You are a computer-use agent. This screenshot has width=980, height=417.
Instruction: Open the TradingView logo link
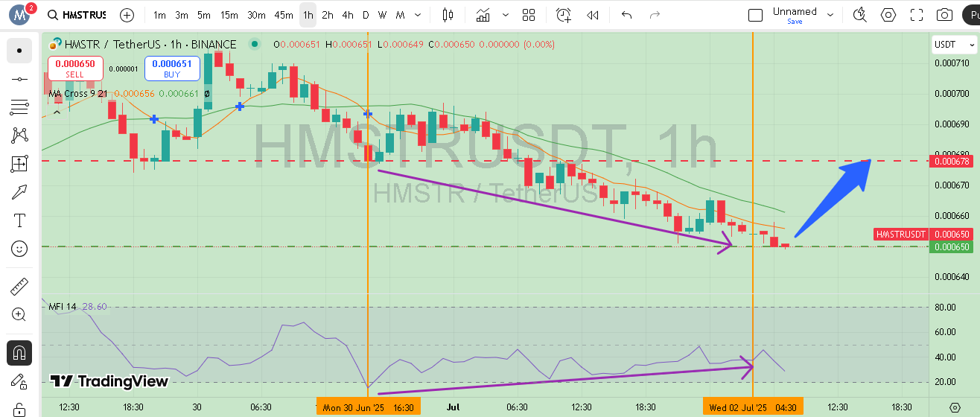[x=109, y=381]
